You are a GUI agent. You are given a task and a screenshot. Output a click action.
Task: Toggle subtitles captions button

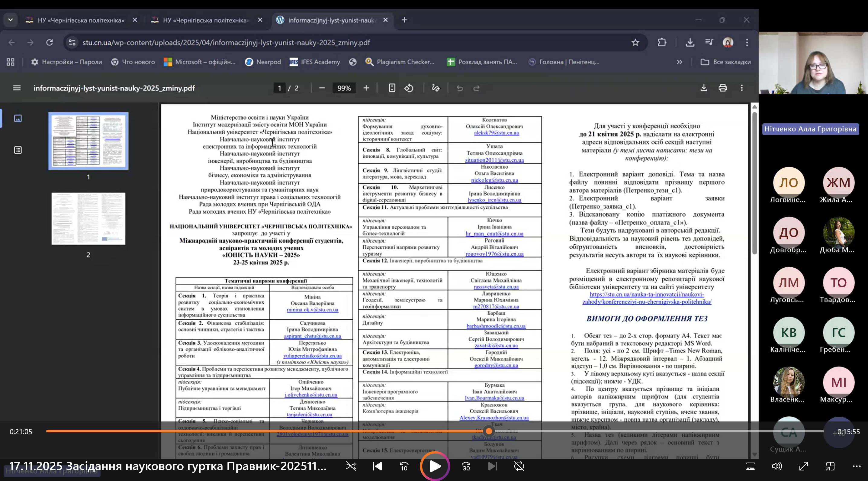tap(751, 466)
